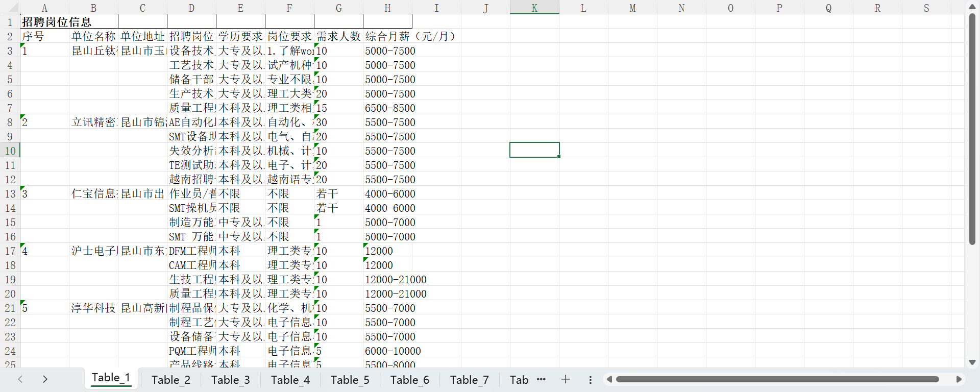Select cell 淳华科技 in row 21
The image size is (980, 392).
point(93,308)
